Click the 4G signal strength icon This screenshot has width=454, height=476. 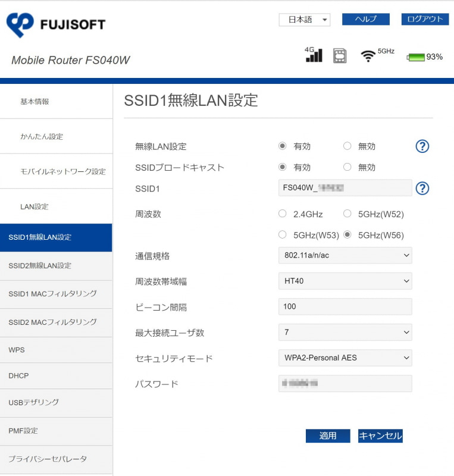pos(314,55)
